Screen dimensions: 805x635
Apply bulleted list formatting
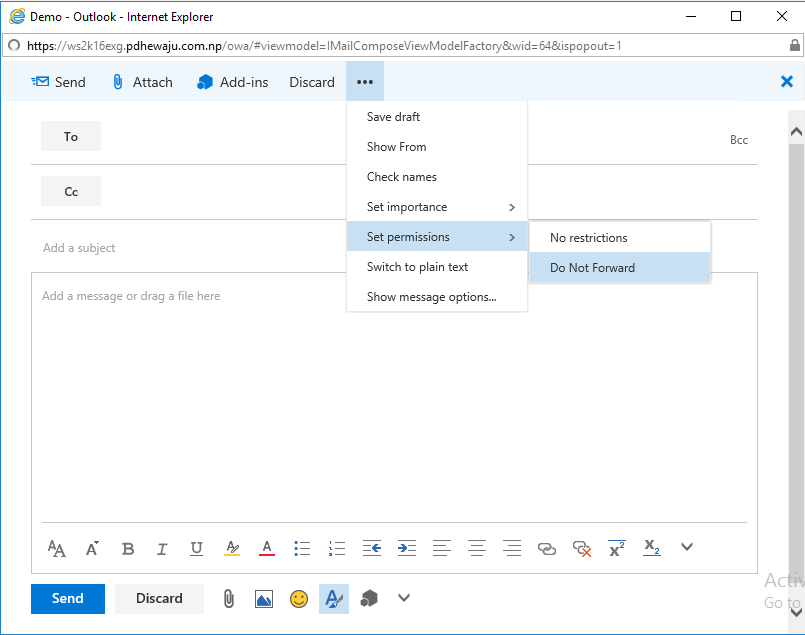click(x=302, y=548)
